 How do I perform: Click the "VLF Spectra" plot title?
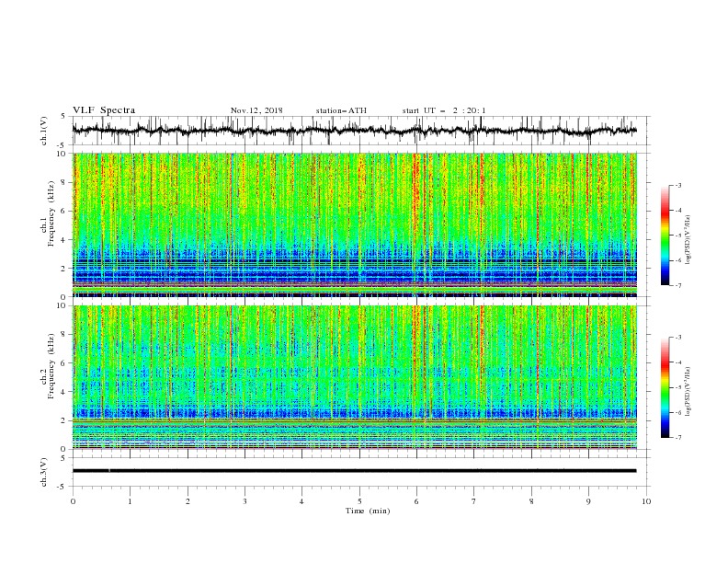point(104,110)
